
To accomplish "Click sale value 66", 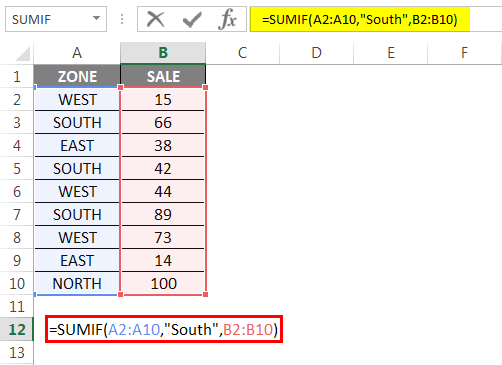I will tap(163, 122).
